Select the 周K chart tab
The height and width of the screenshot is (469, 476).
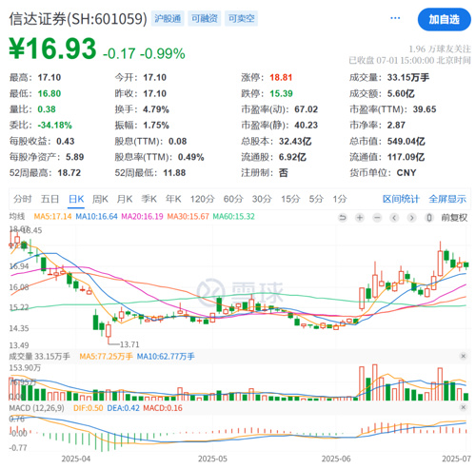(100, 199)
